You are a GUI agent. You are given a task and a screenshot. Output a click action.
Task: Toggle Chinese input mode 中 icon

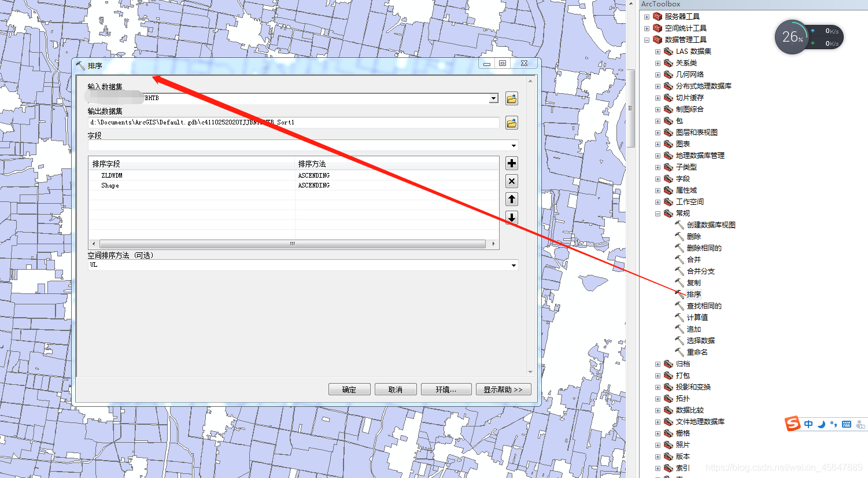click(x=808, y=424)
